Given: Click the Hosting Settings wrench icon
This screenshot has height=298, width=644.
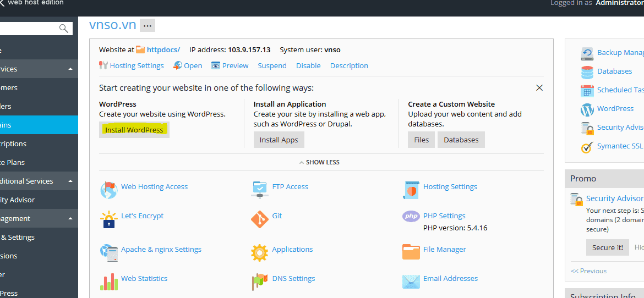Looking at the screenshot, I should click(103, 65).
